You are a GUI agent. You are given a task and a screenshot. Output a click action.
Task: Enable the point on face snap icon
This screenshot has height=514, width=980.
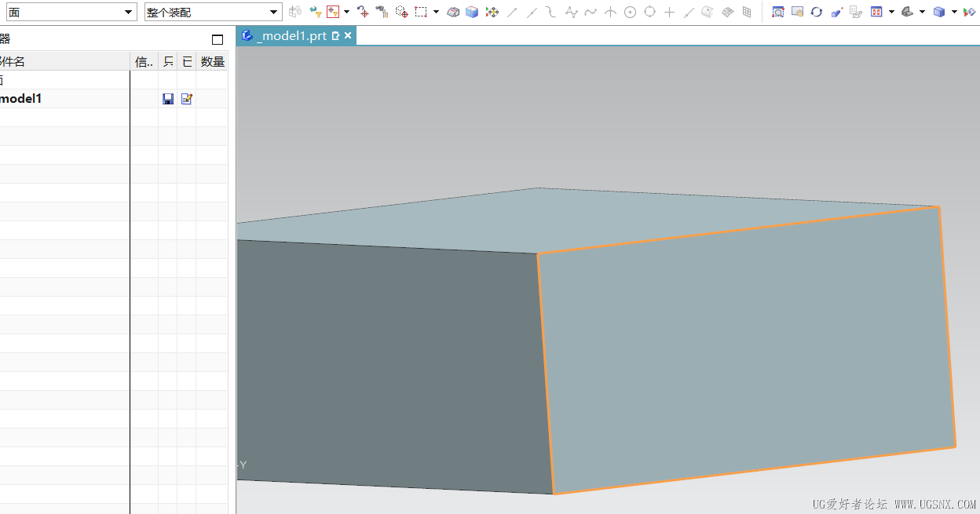708,12
